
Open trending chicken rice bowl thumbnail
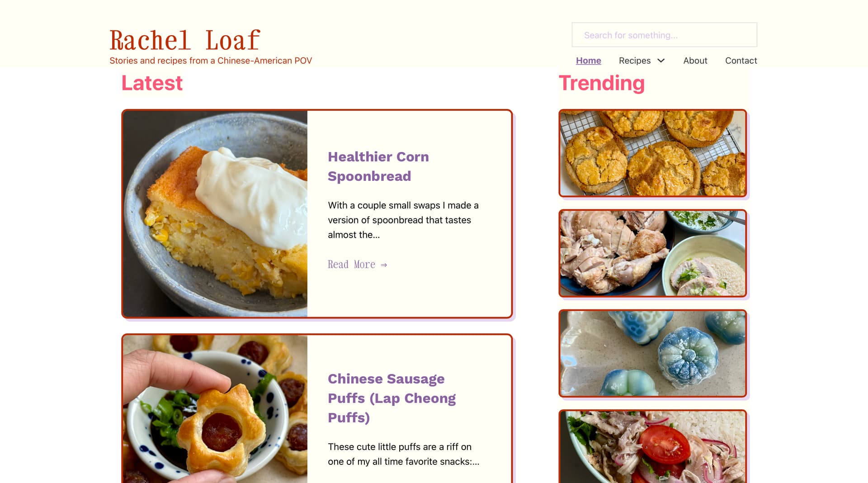(x=652, y=447)
